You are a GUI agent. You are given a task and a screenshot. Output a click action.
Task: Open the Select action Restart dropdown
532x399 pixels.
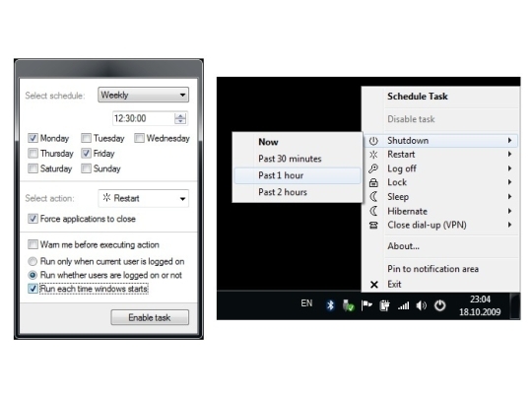(x=143, y=198)
